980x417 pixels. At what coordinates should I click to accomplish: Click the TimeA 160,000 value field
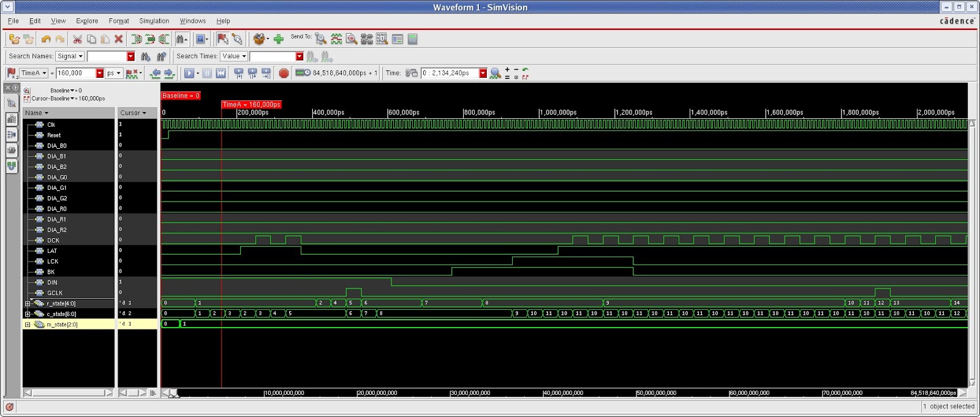click(75, 73)
